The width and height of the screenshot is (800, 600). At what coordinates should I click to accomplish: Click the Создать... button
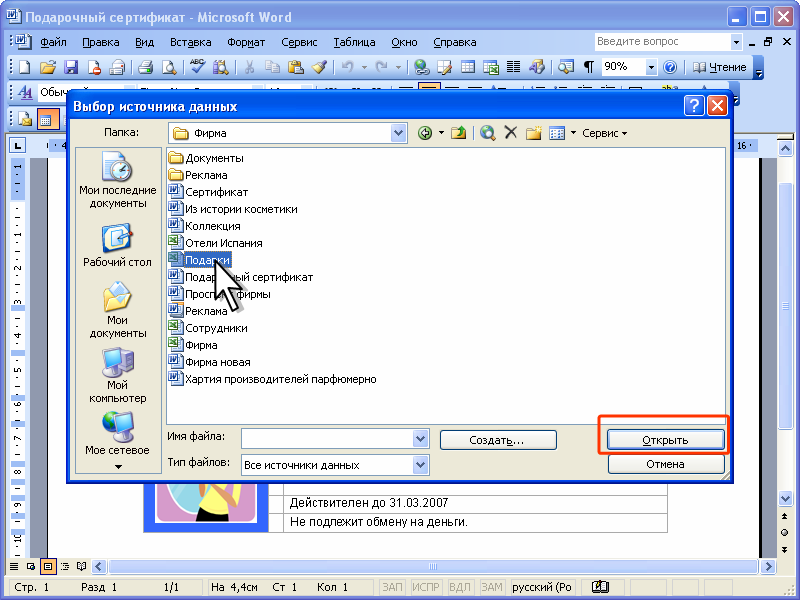pyautogui.click(x=498, y=440)
